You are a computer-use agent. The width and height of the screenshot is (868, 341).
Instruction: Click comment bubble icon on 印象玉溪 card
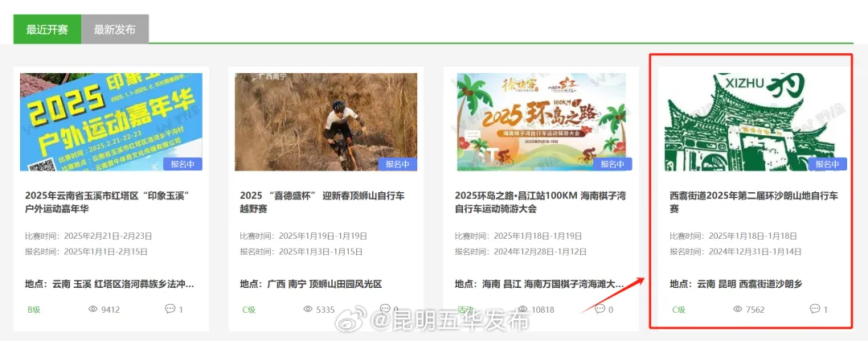click(x=170, y=308)
